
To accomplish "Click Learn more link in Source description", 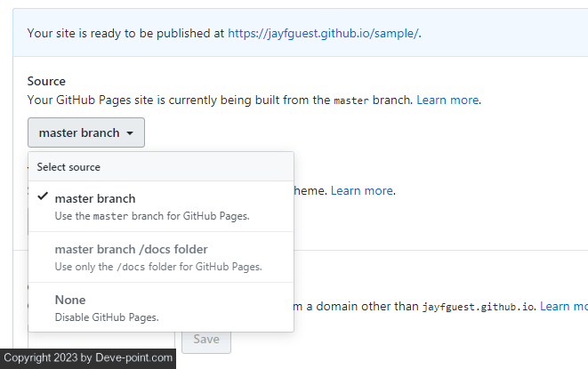I will pos(448,100).
